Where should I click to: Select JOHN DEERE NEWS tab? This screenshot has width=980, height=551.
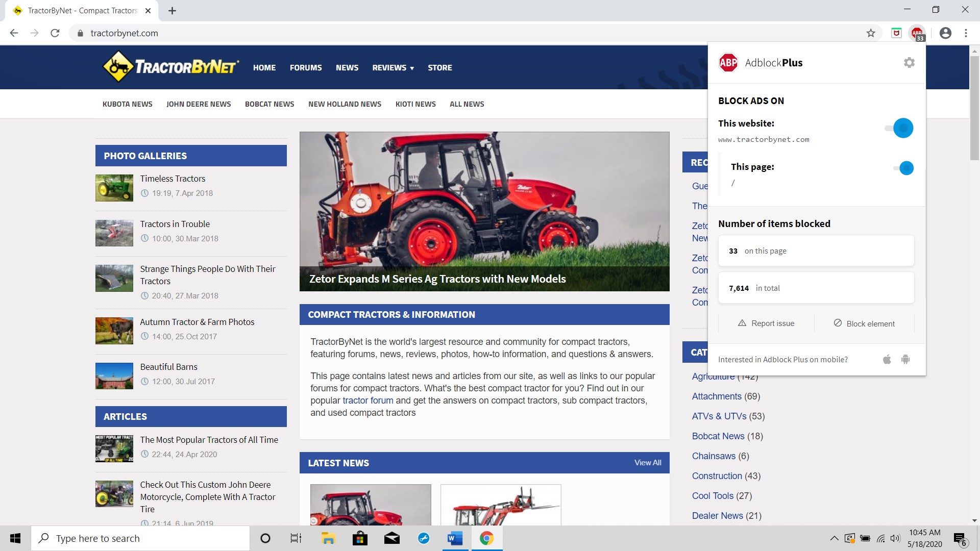point(199,104)
